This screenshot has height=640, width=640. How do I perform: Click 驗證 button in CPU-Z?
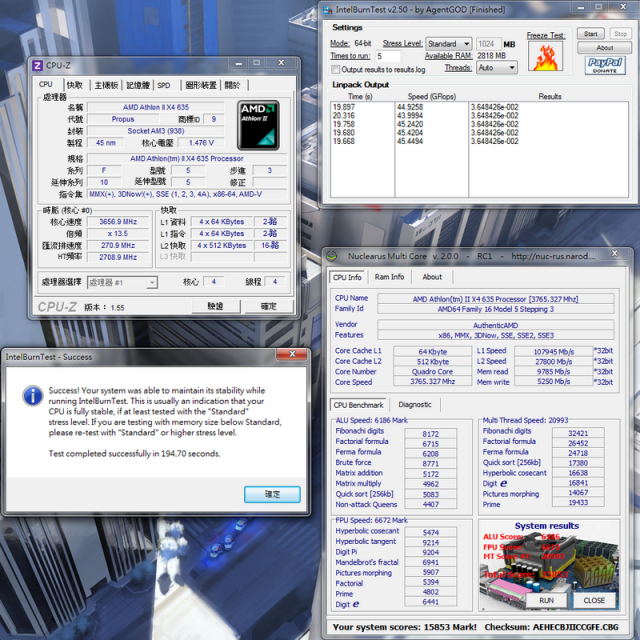(216, 306)
